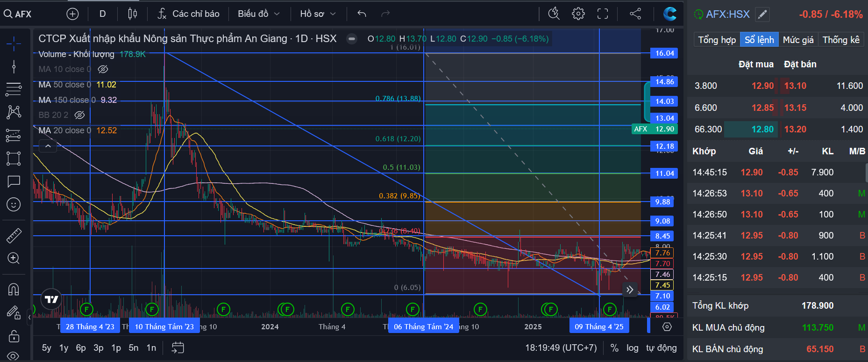This screenshot has height=362, width=868.
Task: Switch to the Thống kê tab
Action: [841, 40]
